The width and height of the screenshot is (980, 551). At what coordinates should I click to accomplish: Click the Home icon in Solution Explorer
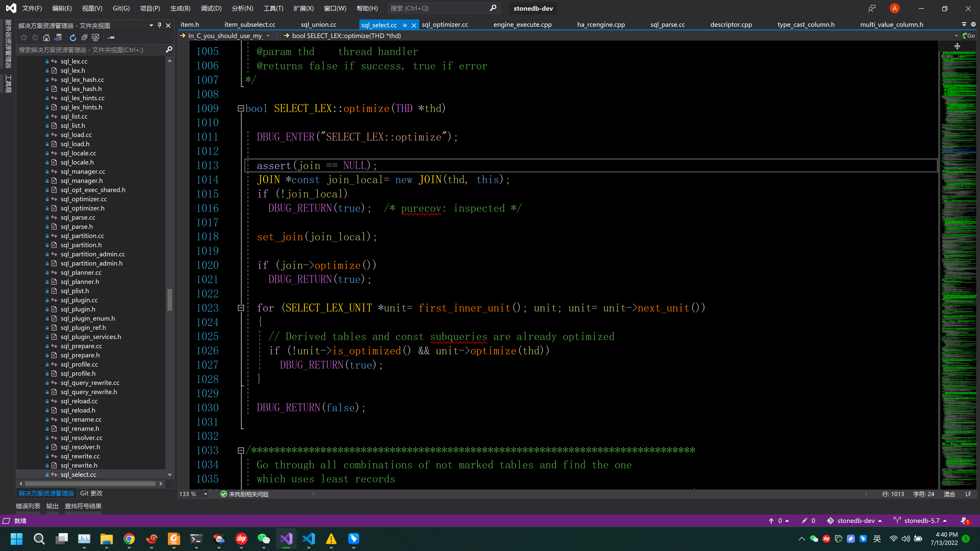click(x=46, y=37)
